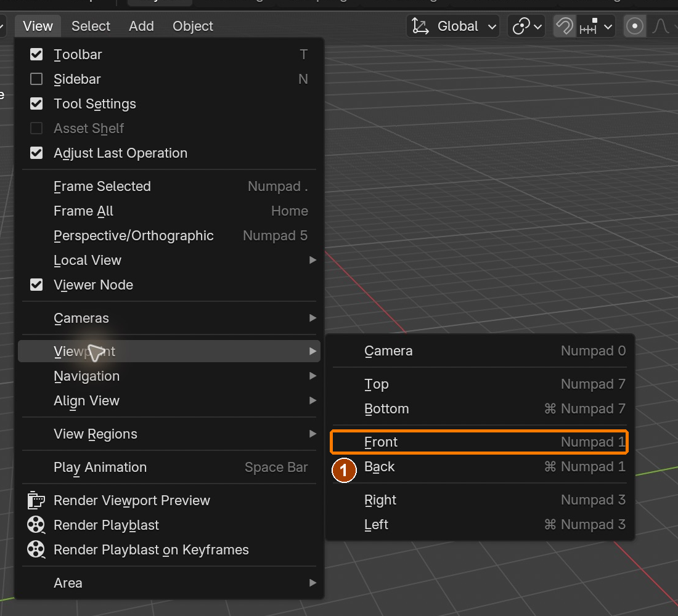This screenshot has width=678, height=616.
Task: Select the Top viewpoint
Action: tap(480, 384)
